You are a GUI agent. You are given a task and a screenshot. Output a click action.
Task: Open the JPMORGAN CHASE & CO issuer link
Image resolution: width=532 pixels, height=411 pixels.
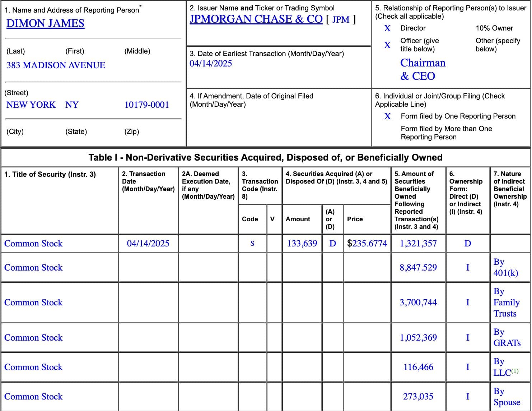click(256, 19)
